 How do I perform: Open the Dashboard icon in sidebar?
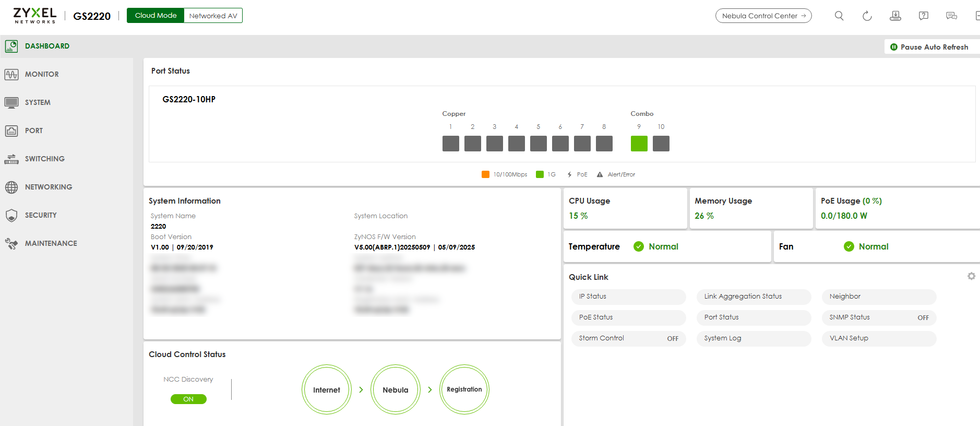click(11, 46)
